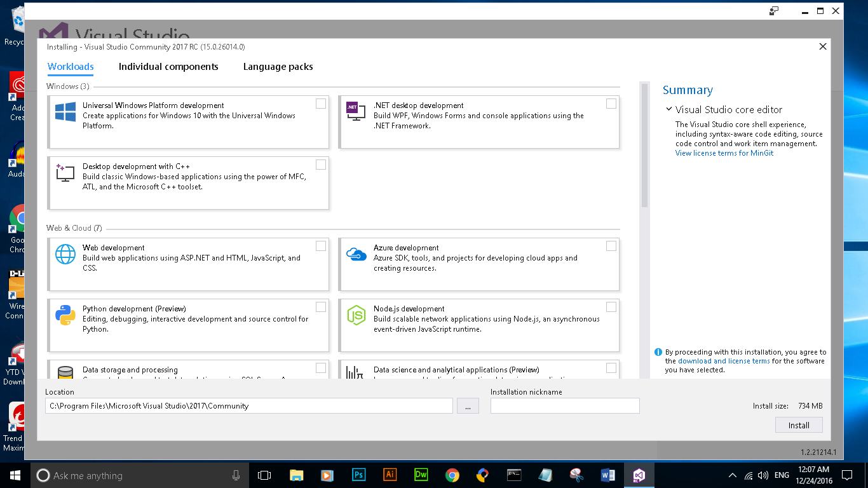The width and height of the screenshot is (868, 488).
Task: Click the volume speaker tray icon
Action: [763, 475]
